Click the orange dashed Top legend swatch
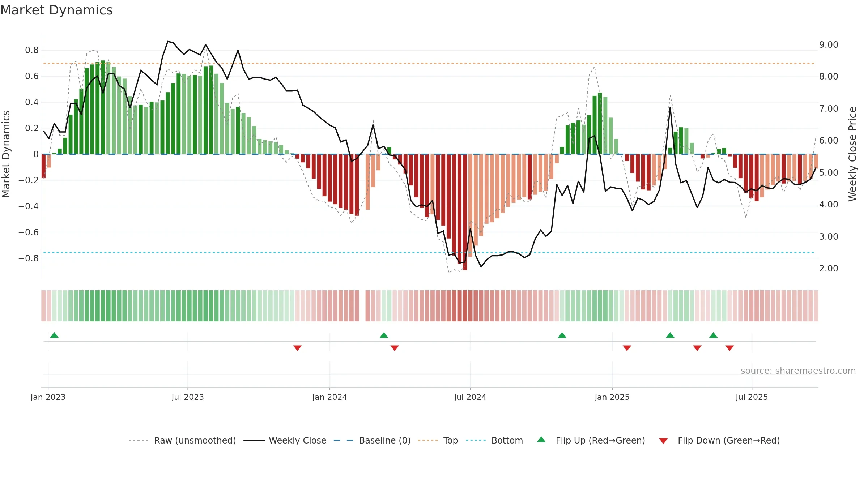The image size is (868, 488). (x=428, y=440)
